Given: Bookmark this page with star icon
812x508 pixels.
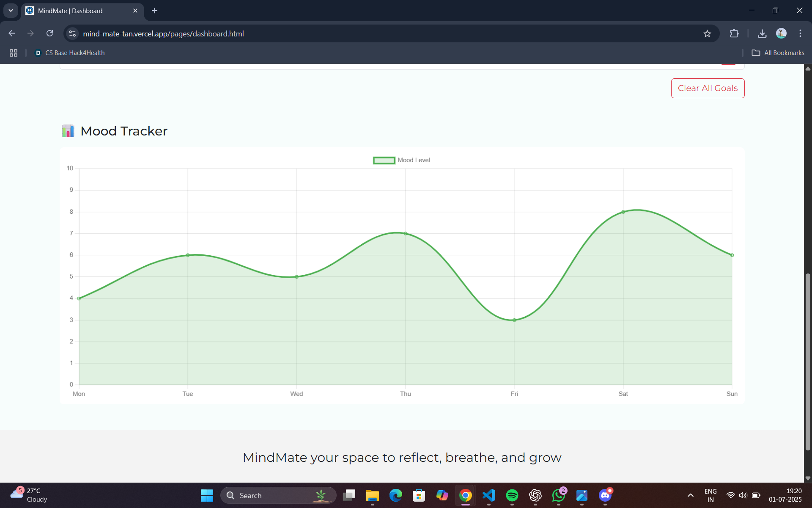Looking at the screenshot, I should pos(707,34).
